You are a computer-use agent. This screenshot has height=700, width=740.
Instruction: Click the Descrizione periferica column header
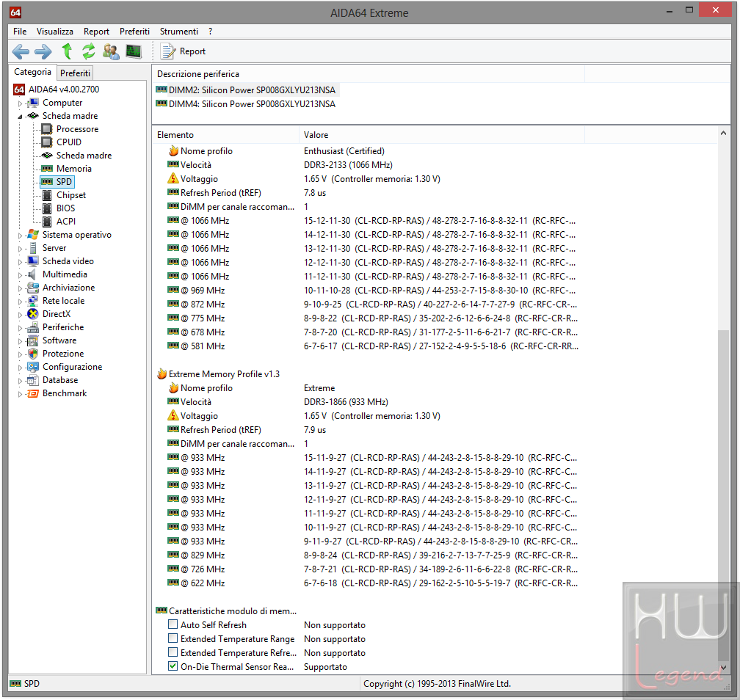click(368, 74)
